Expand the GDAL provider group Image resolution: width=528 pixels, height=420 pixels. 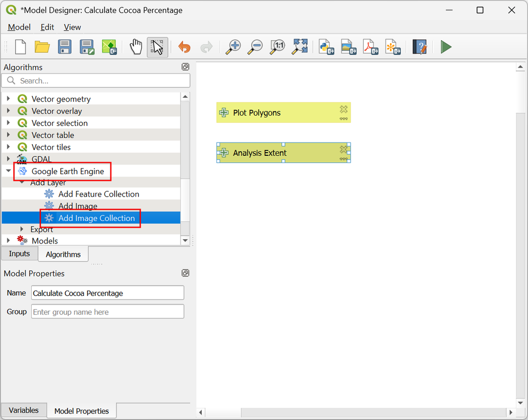[8, 158]
